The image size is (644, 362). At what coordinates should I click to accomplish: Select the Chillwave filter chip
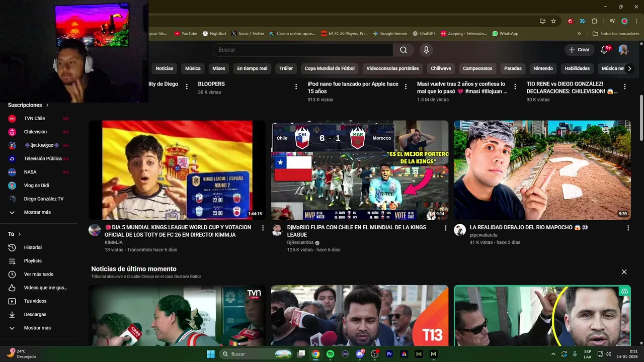tap(441, 68)
